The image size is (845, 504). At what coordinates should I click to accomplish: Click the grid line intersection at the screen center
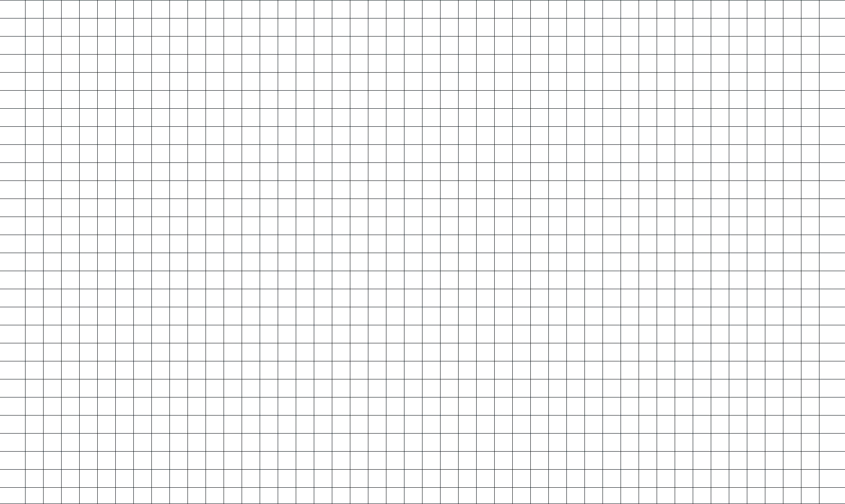click(x=422, y=252)
